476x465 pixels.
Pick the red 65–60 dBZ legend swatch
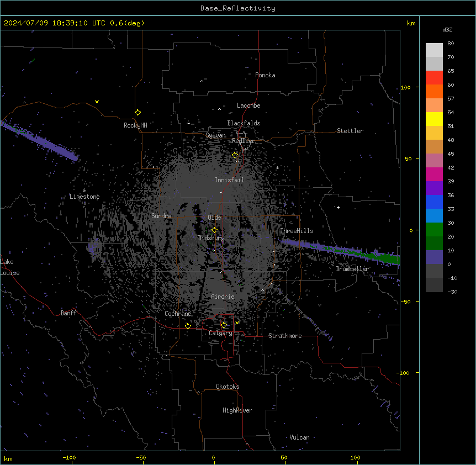tap(434, 78)
